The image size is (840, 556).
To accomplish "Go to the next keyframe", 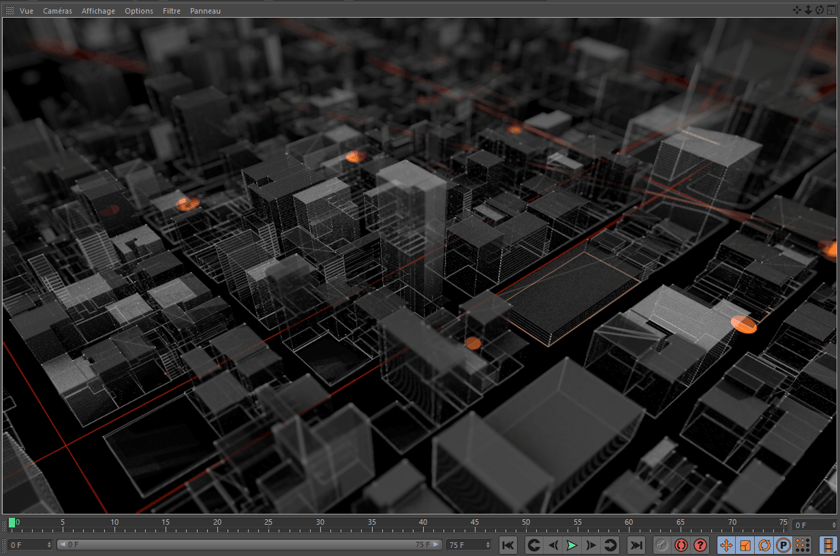I will pos(611,545).
